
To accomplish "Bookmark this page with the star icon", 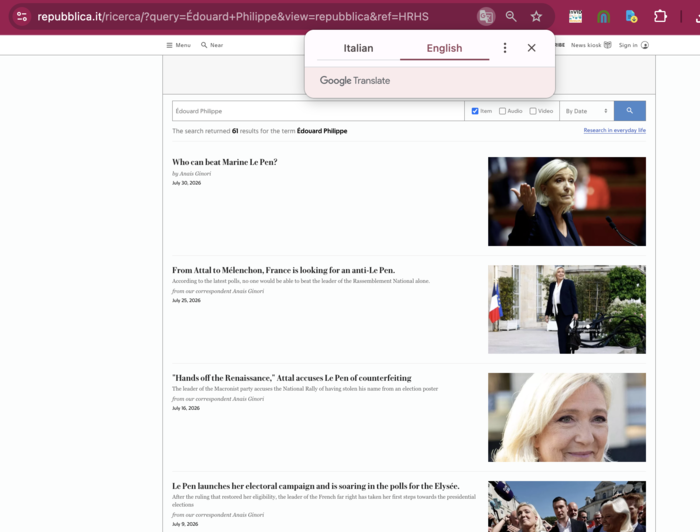I will coord(536,17).
